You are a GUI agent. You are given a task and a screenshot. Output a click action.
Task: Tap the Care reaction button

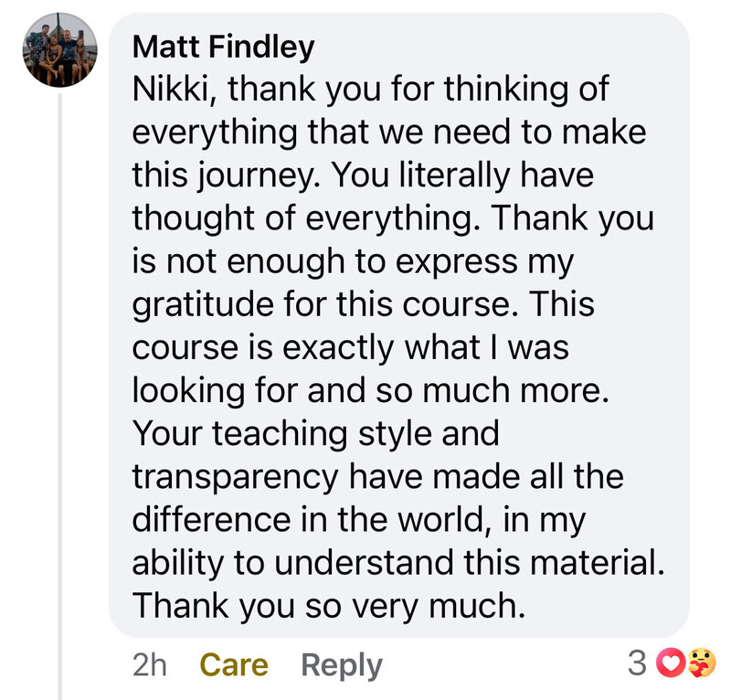coord(234,664)
